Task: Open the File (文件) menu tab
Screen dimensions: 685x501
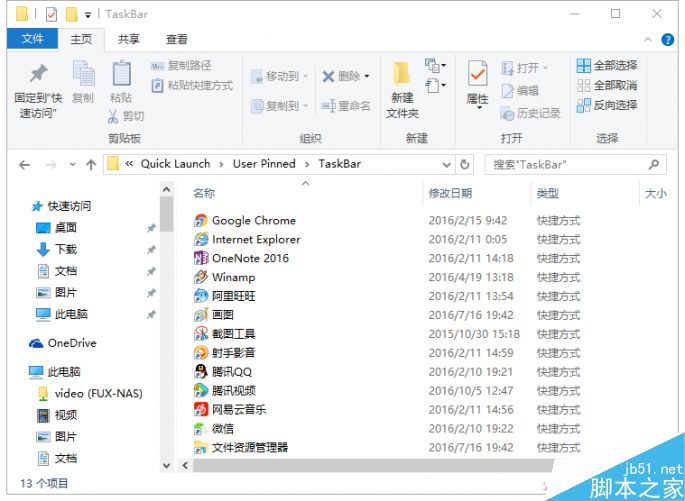Action: pyautogui.click(x=32, y=38)
